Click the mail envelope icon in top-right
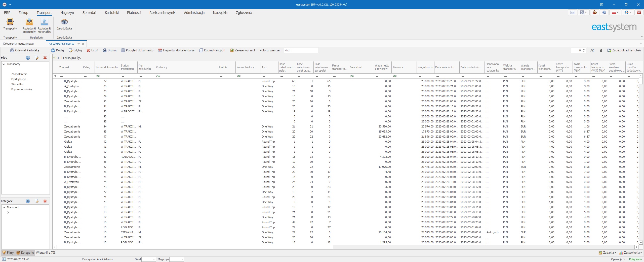This screenshot has width=644, height=262. coord(572,13)
